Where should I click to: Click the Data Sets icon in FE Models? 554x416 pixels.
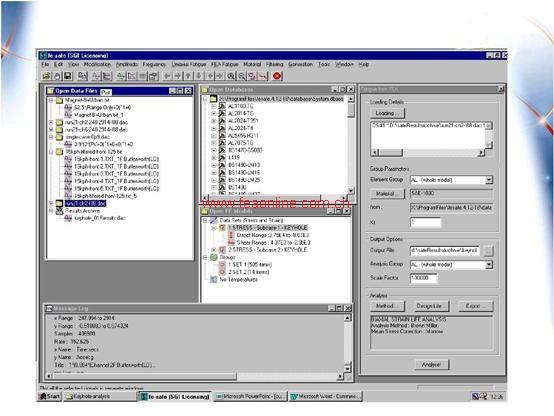(x=214, y=220)
